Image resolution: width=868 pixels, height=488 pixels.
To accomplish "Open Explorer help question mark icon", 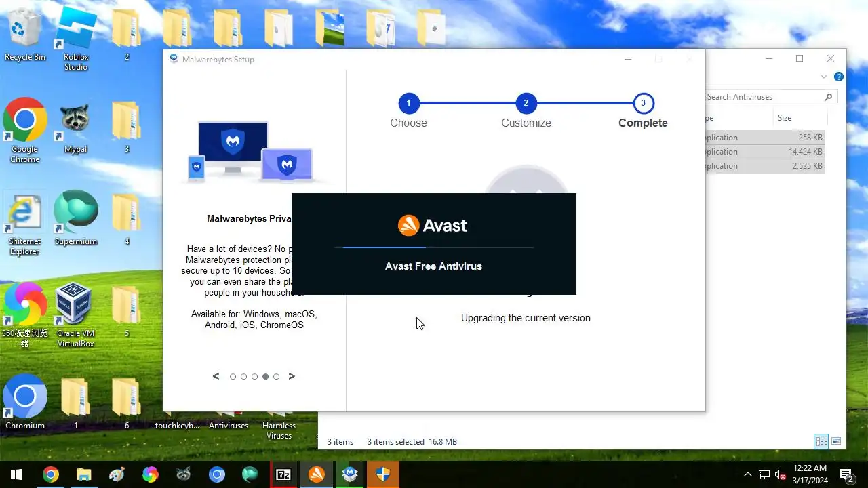I will (x=839, y=77).
